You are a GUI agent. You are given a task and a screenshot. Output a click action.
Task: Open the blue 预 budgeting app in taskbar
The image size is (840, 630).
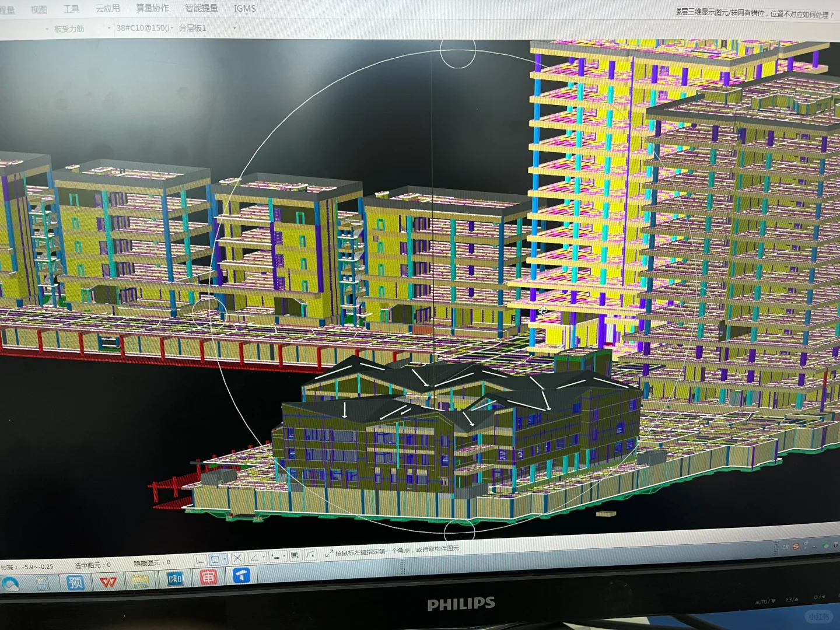76,582
